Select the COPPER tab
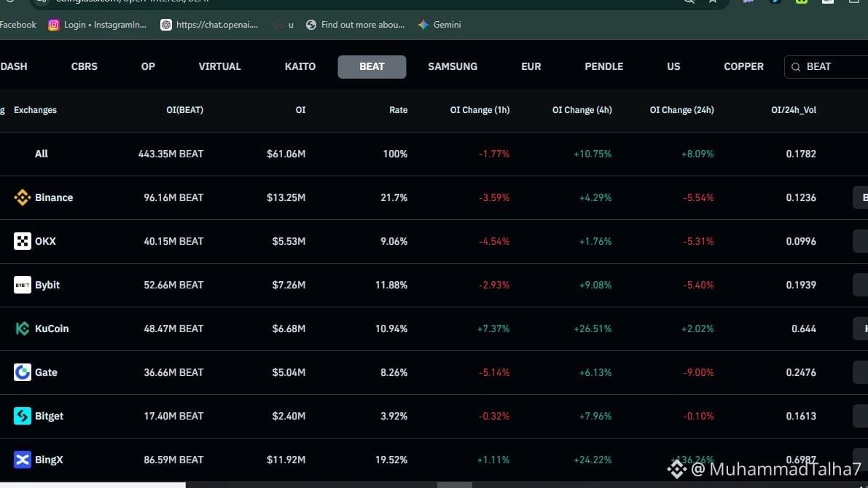The image size is (868, 488). point(743,66)
